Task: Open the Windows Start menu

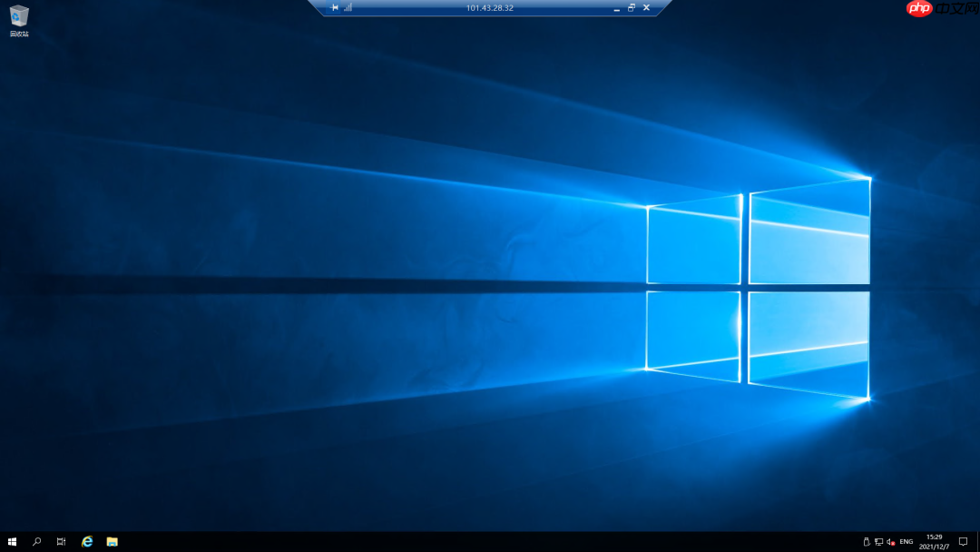Action: click(12, 541)
